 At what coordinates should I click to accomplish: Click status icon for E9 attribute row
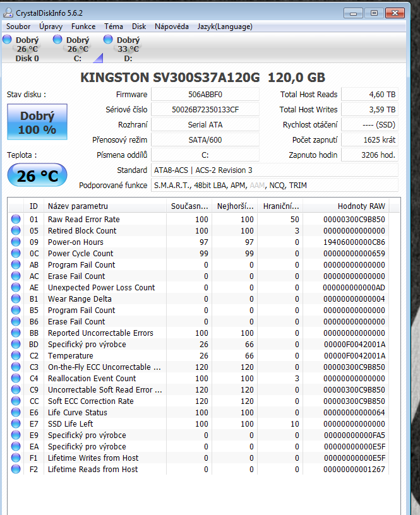[x=16, y=435]
